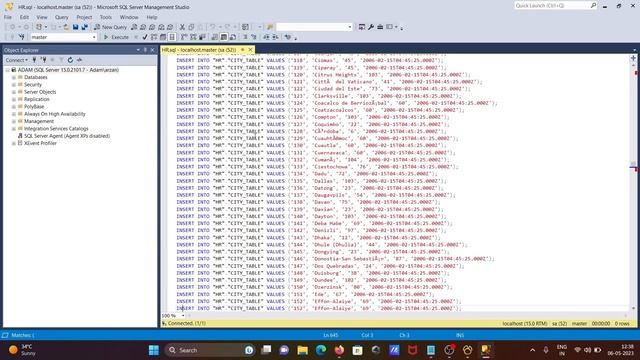
Task: Click the SSMS taskbar icon
Action: 486,350
